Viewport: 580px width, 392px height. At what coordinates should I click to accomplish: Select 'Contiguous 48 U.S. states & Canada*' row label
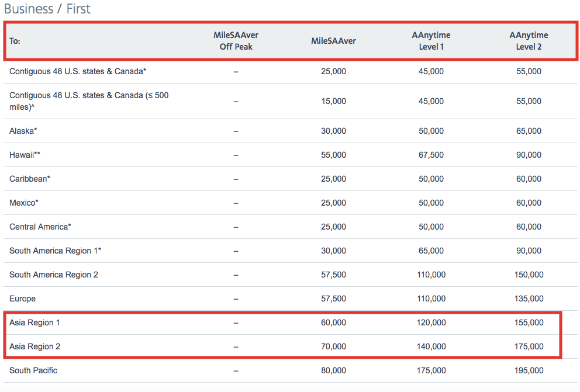(78, 71)
